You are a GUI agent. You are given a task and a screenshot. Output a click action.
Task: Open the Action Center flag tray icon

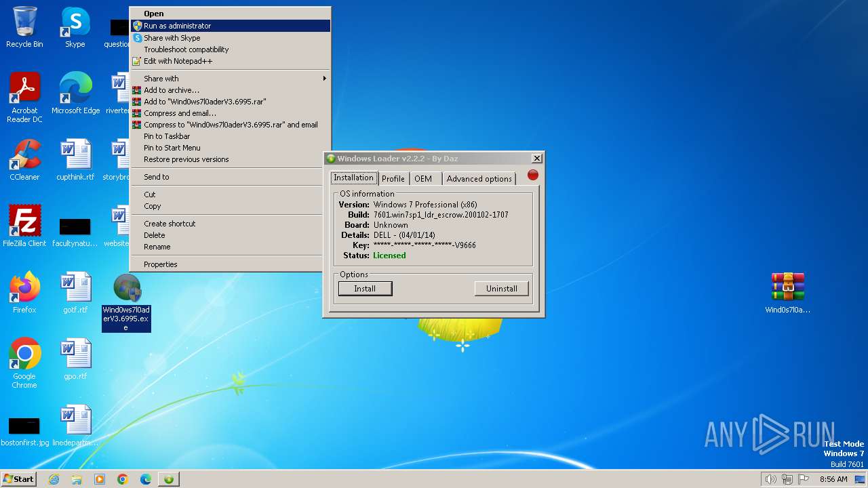[x=804, y=479]
